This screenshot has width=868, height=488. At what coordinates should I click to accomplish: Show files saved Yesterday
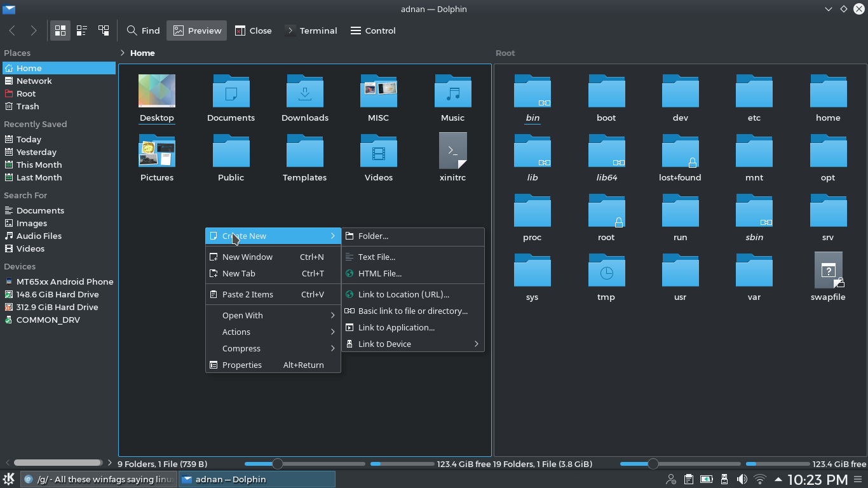click(58, 152)
